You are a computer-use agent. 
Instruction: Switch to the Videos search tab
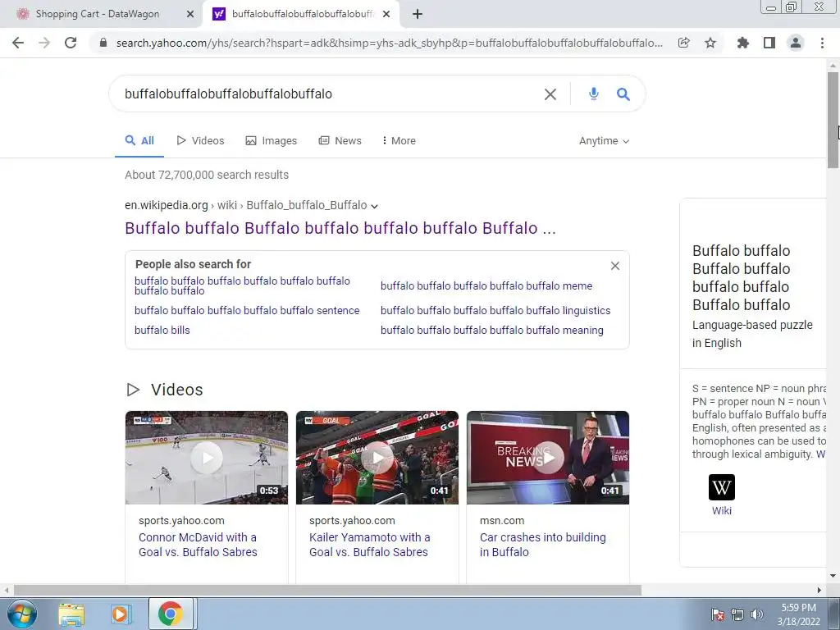(x=200, y=141)
